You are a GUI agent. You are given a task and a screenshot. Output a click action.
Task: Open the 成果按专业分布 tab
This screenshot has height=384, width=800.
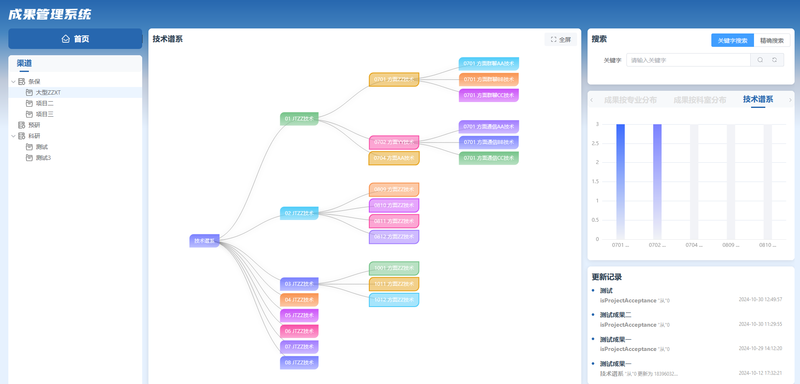630,100
